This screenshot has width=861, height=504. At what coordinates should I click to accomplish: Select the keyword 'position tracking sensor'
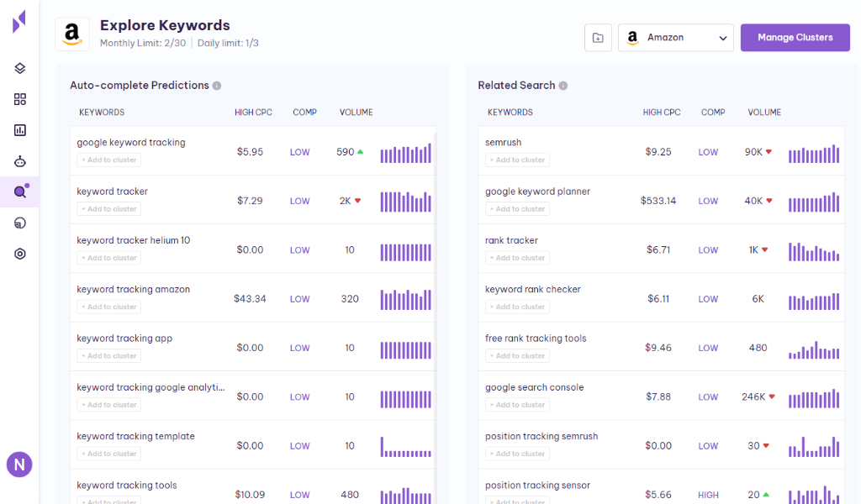(537, 486)
